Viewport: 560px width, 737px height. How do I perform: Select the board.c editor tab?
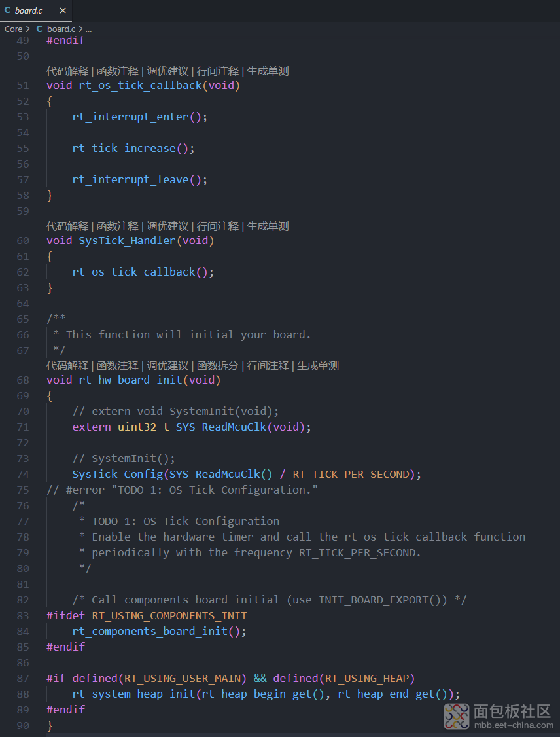[x=36, y=10]
